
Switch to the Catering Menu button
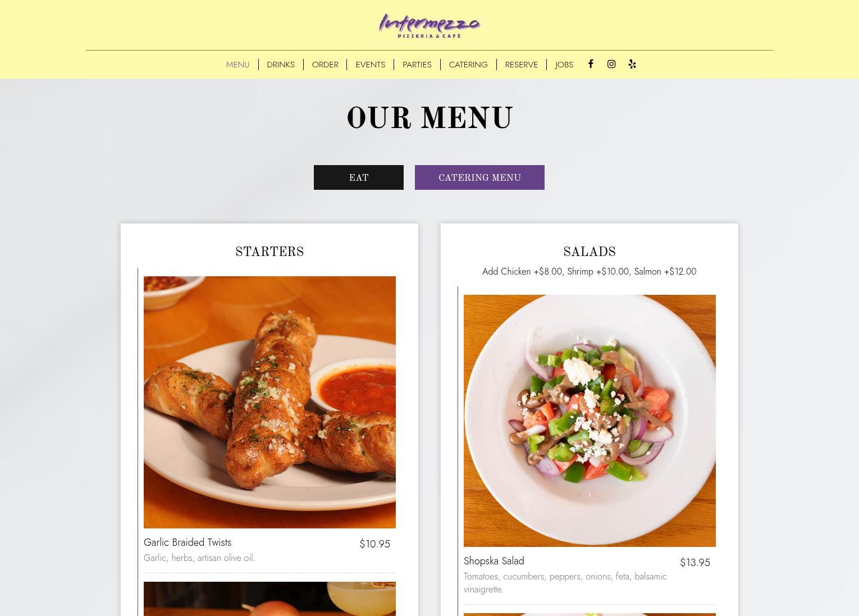[479, 177]
